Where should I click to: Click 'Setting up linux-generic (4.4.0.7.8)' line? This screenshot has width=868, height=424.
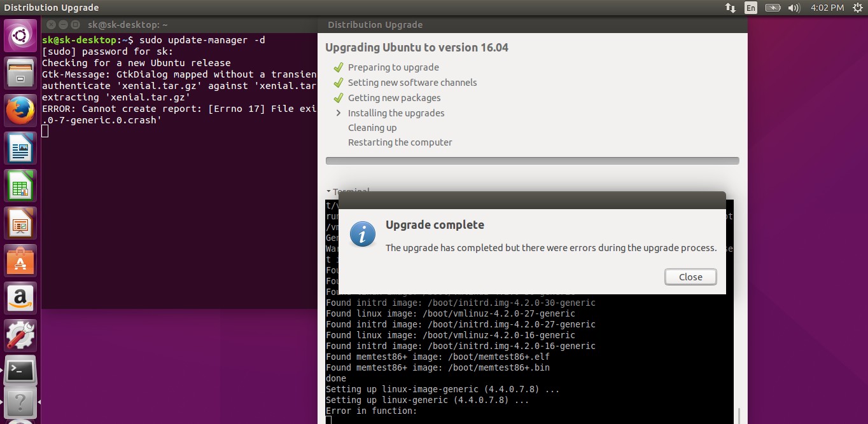428,400
